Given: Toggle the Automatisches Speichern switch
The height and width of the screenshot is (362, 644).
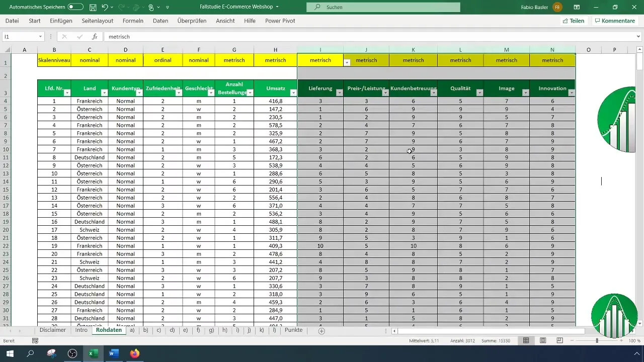Looking at the screenshot, I should click(75, 7).
